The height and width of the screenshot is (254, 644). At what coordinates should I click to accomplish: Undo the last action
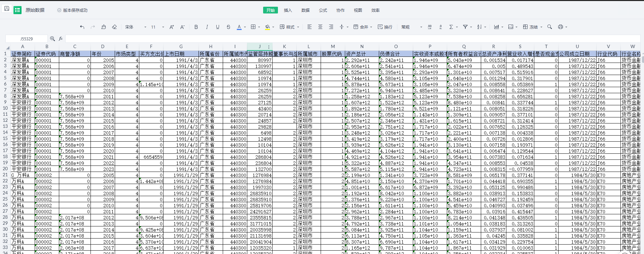[82, 27]
